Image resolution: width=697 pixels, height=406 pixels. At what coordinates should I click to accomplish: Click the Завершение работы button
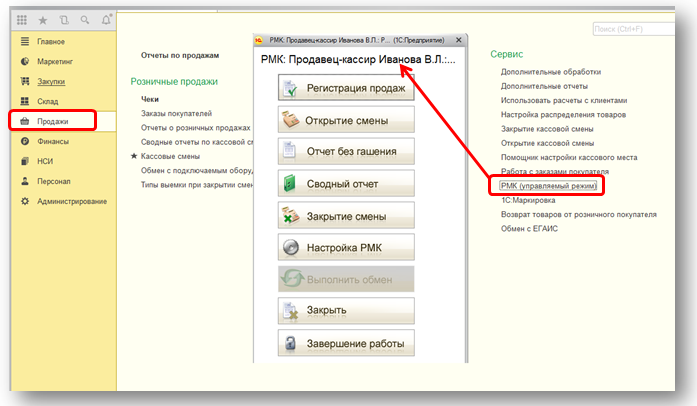(346, 343)
